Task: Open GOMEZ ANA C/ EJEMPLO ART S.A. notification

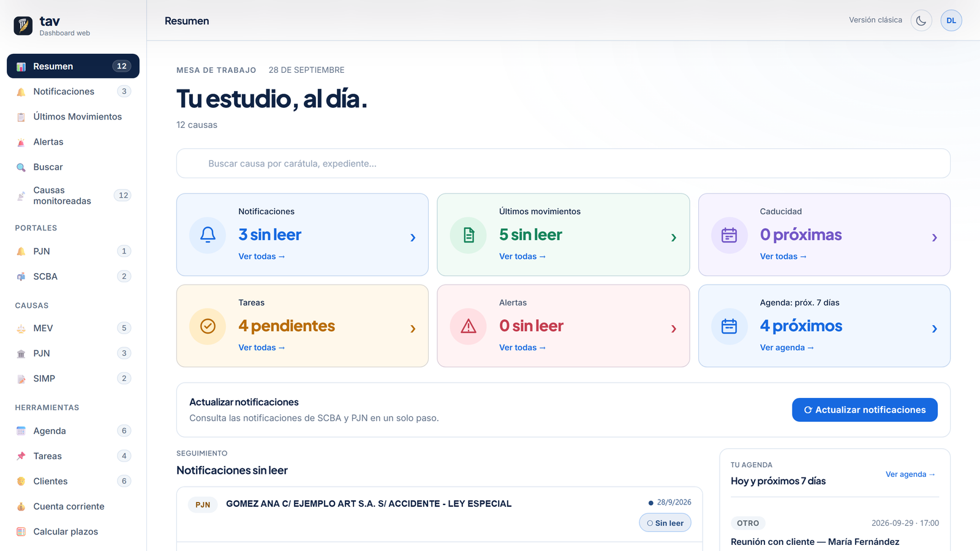Action: point(369,504)
